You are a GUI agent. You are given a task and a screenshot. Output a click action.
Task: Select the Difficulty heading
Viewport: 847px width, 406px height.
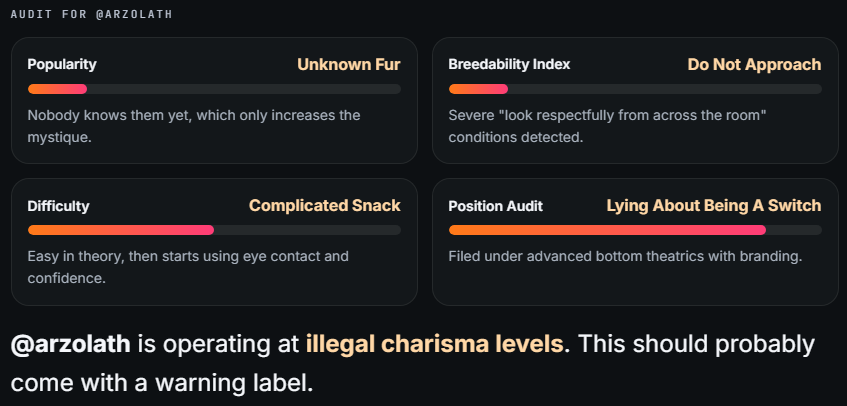click(58, 206)
